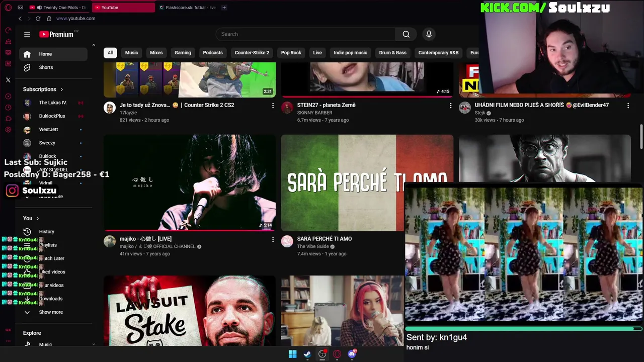Go back with browser back arrow
The image size is (644, 362).
tap(20, 19)
